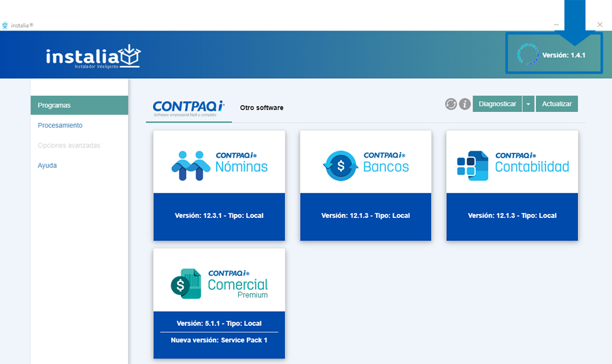
Task: Select Programas in the sidebar
Action: point(80,105)
